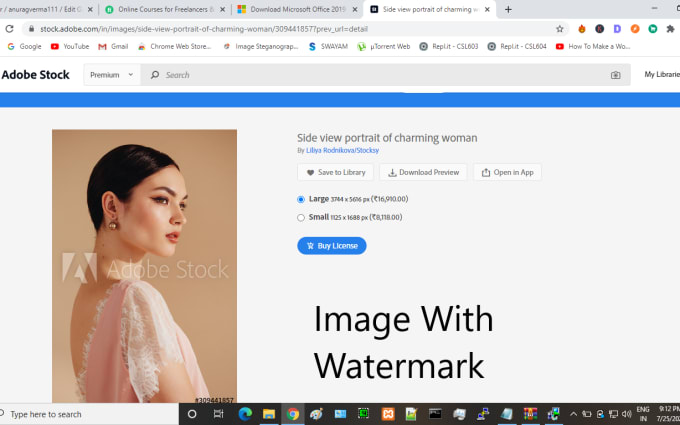Open the How To Make a Wo... bookmark
The image size is (680, 425).
coord(593,46)
